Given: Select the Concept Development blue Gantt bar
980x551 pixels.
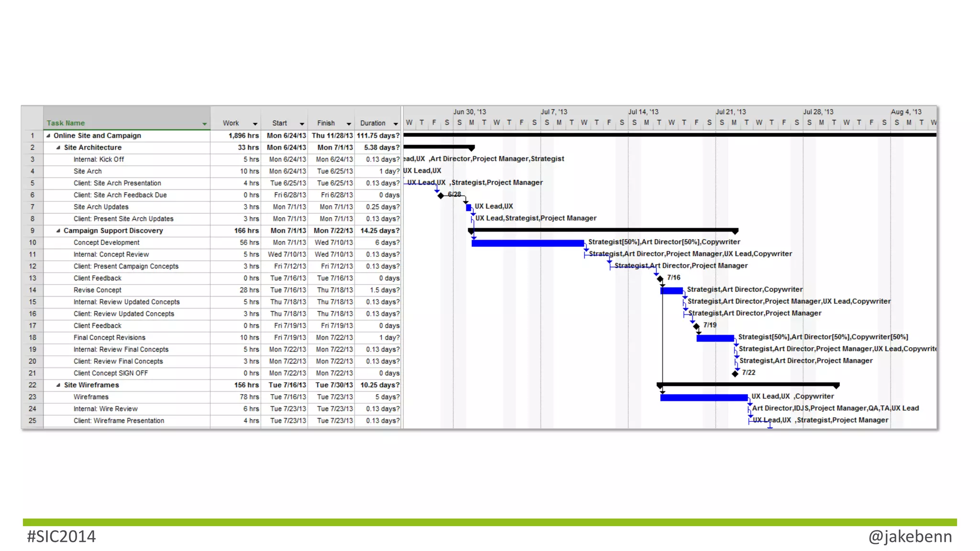Looking at the screenshot, I should 527,243.
